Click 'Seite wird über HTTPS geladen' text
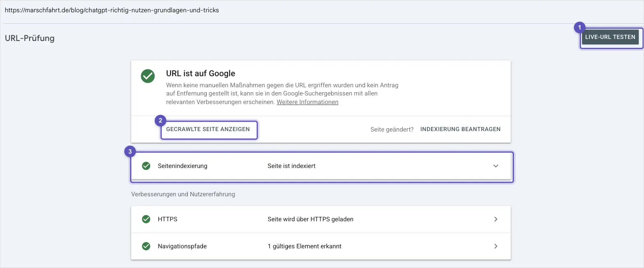This screenshot has height=268, width=644. pyautogui.click(x=311, y=219)
